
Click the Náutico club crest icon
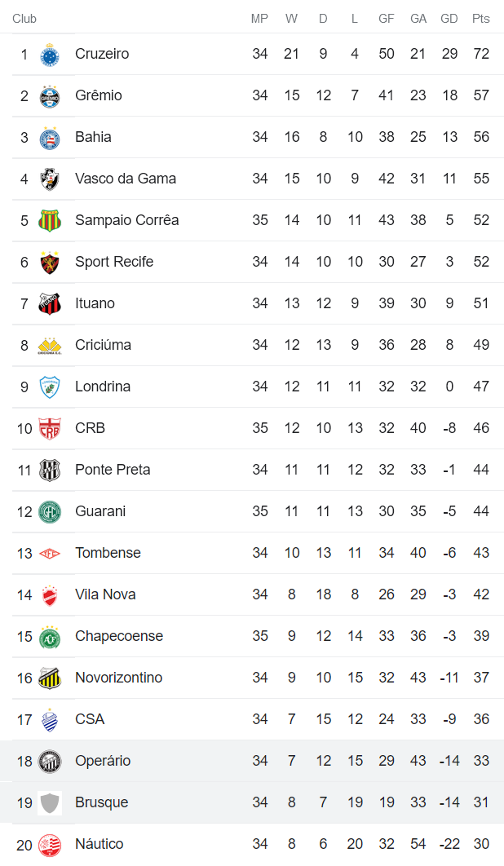tap(50, 845)
